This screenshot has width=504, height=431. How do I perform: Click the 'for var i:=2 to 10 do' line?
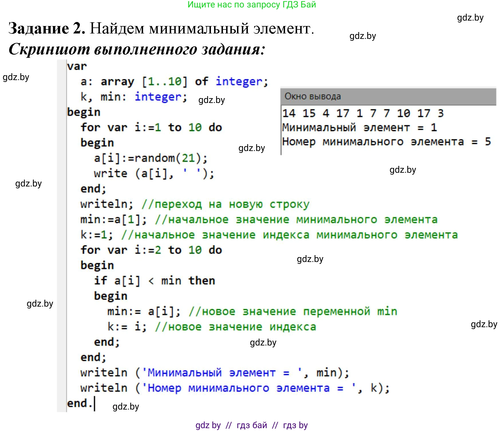coord(151,250)
